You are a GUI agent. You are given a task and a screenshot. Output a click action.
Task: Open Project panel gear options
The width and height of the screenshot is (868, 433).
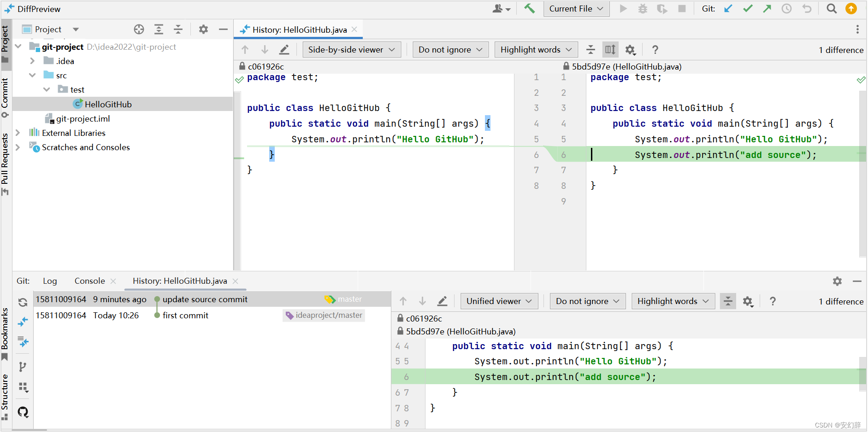[203, 29]
